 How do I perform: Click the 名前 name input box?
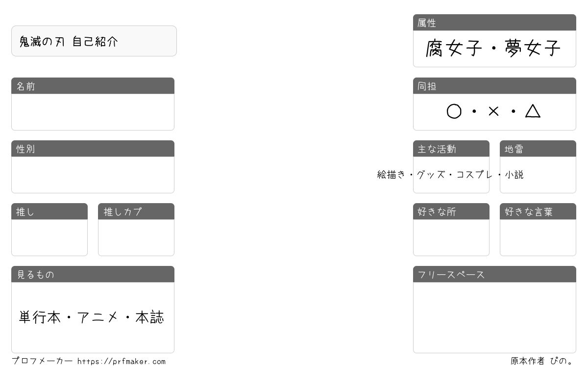click(93, 112)
